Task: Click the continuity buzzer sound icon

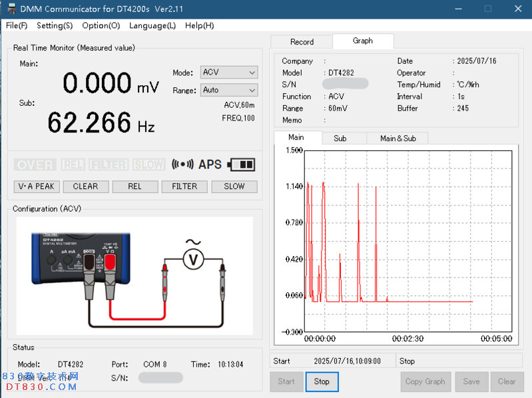Action: (182, 164)
